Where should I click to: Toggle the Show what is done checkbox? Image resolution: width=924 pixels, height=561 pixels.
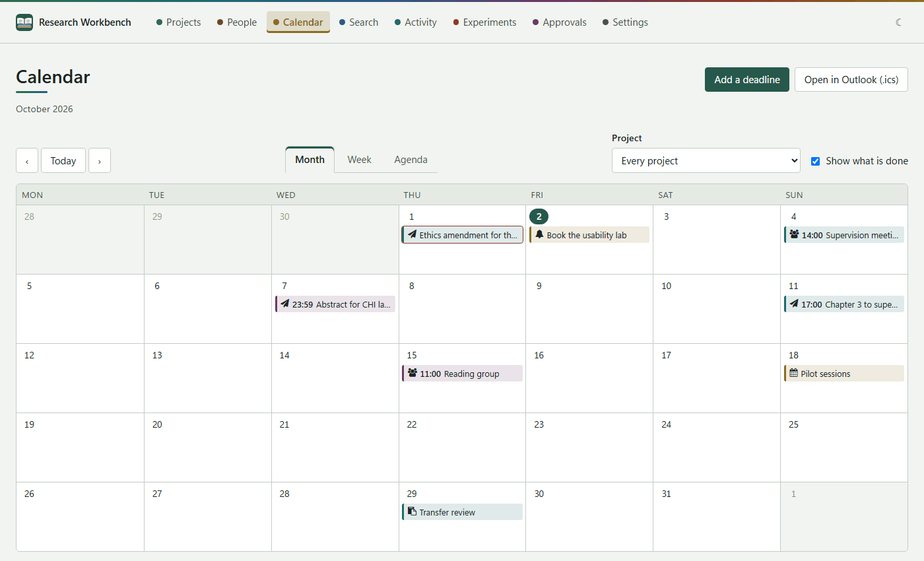click(x=815, y=161)
